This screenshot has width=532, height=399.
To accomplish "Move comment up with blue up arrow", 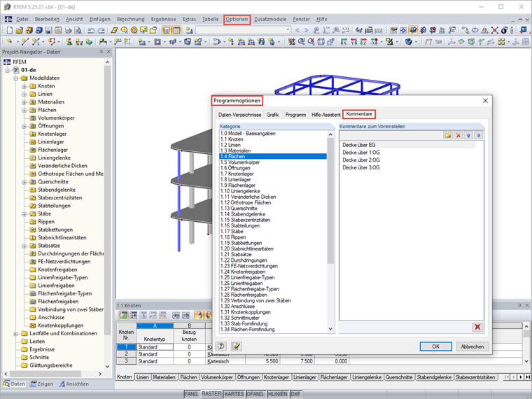I will (x=468, y=135).
